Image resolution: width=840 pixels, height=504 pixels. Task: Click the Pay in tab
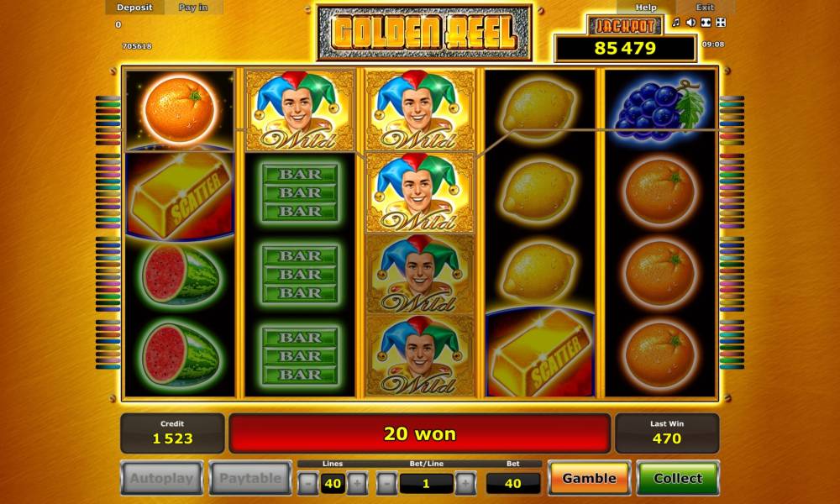point(193,8)
